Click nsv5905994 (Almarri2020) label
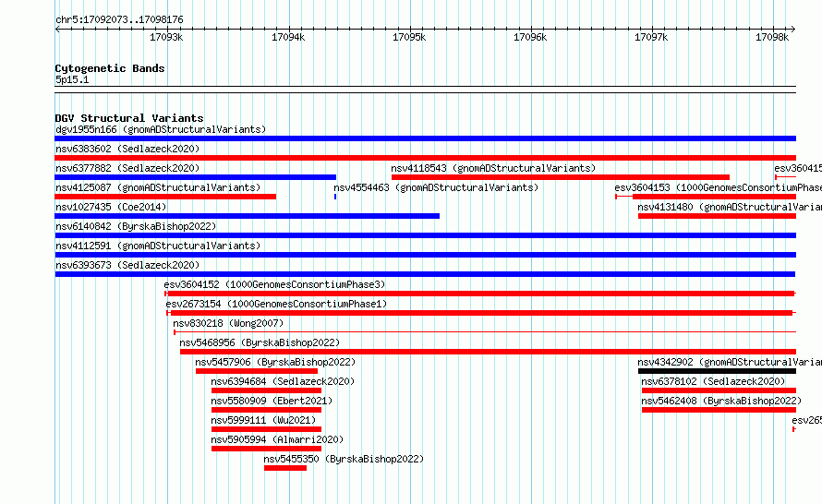The height and width of the screenshot is (504, 822). (277, 439)
